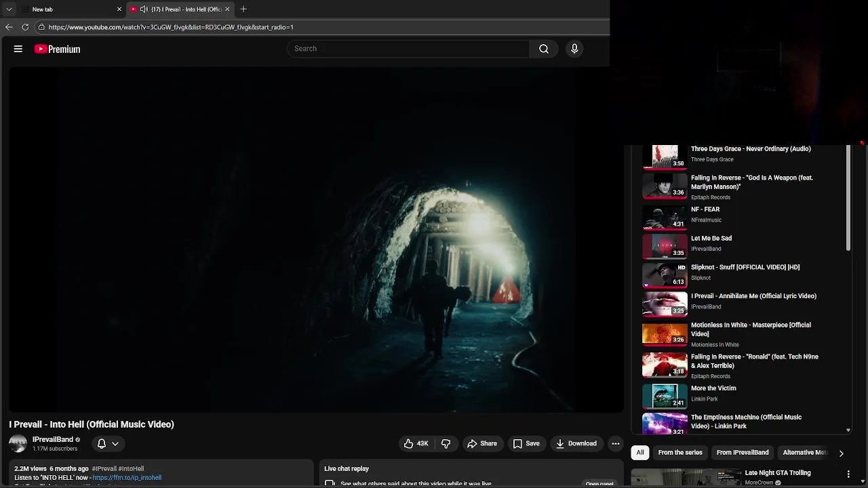
Task: Dislike the video with thumbs down
Action: coord(446,443)
